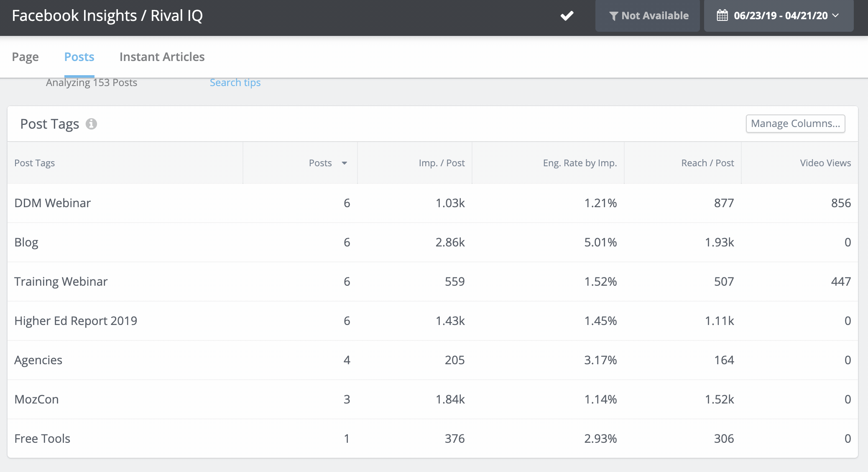The height and width of the screenshot is (472, 868).
Task: Switch to the Page tab
Action: pos(26,56)
